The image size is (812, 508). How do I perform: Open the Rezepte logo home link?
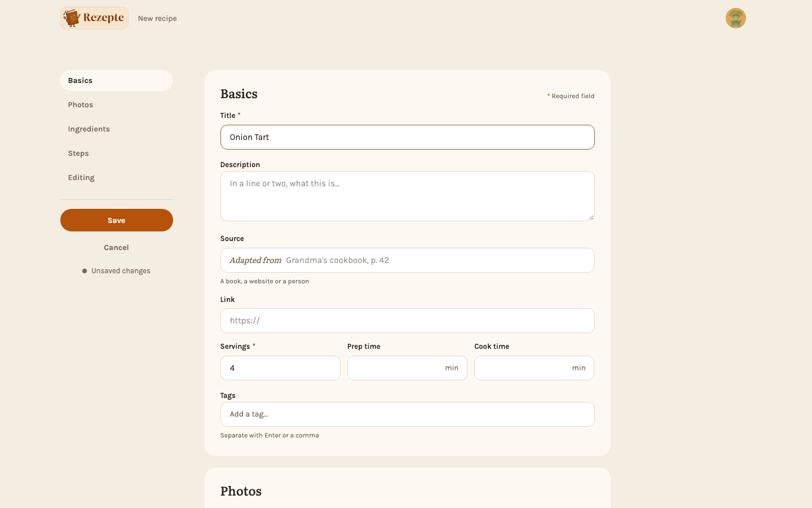pyautogui.click(x=94, y=18)
